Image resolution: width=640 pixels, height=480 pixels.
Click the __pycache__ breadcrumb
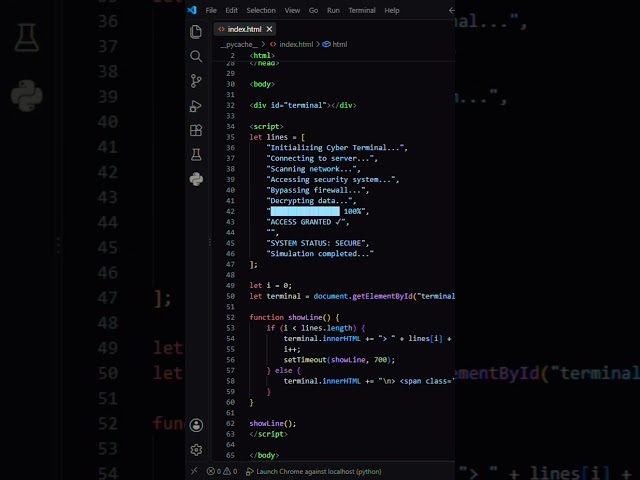coord(239,44)
